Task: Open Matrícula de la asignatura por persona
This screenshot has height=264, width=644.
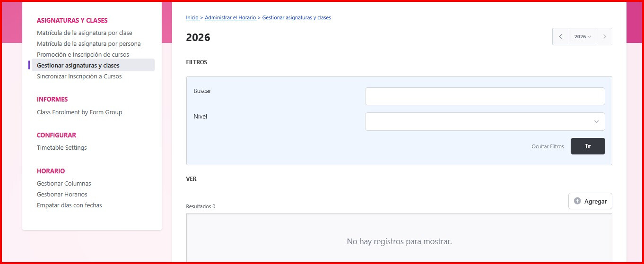Action: [89, 44]
